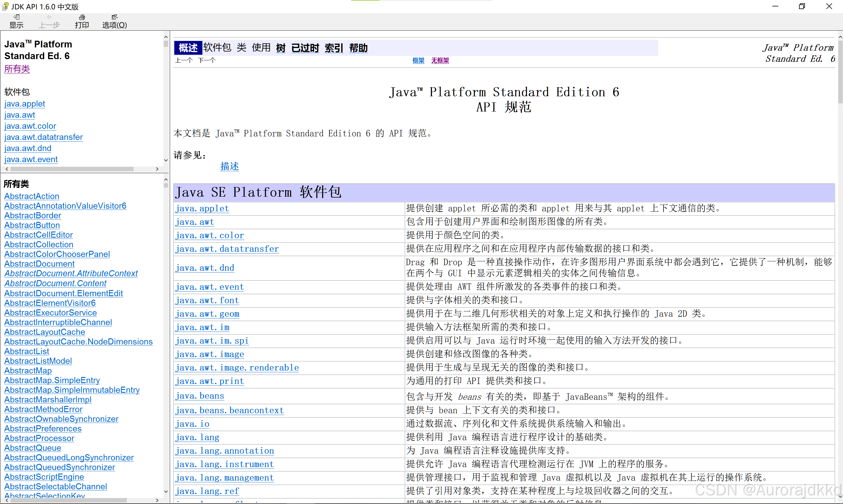Switch to the 索引 tab
Screen dimensions: 843x504
coord(333,48)
